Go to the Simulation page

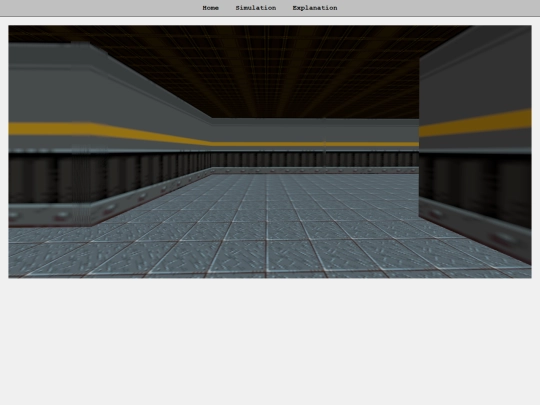click(256, 8)
